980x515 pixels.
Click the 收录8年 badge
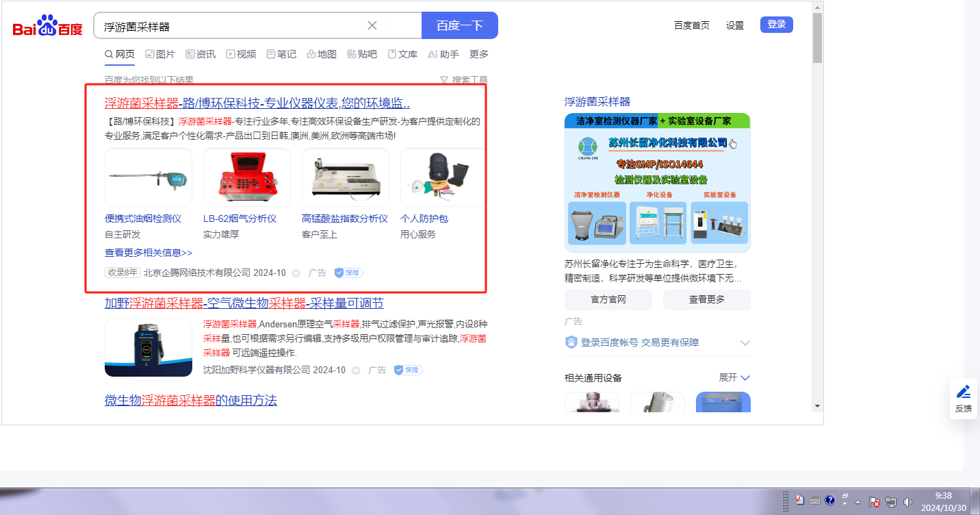pos(122,273)
